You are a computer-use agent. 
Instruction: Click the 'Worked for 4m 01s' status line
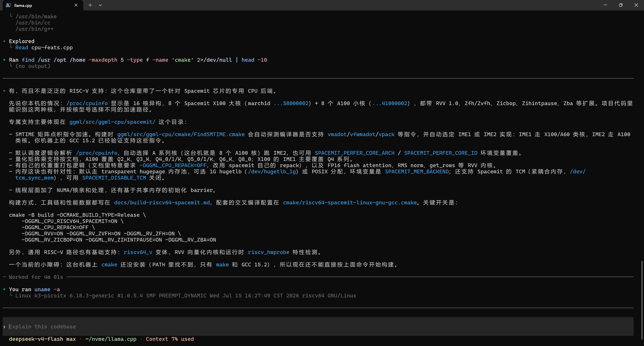[36, 277]
